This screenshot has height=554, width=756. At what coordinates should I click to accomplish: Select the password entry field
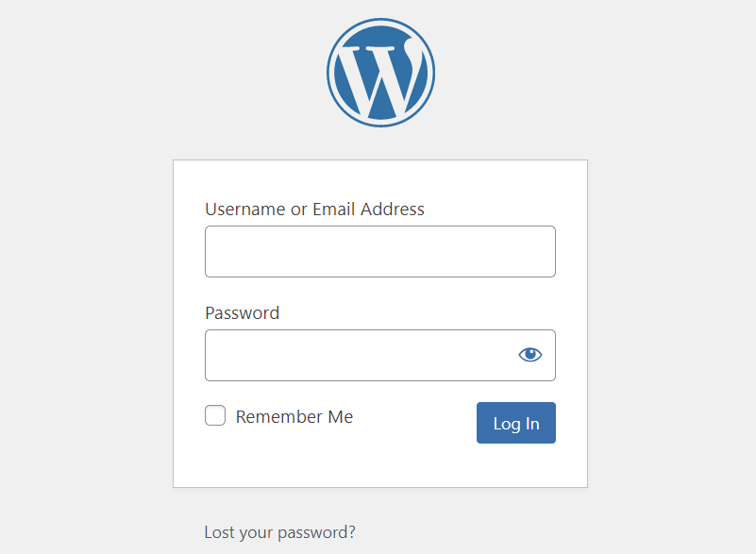click(x=359, y=356)
